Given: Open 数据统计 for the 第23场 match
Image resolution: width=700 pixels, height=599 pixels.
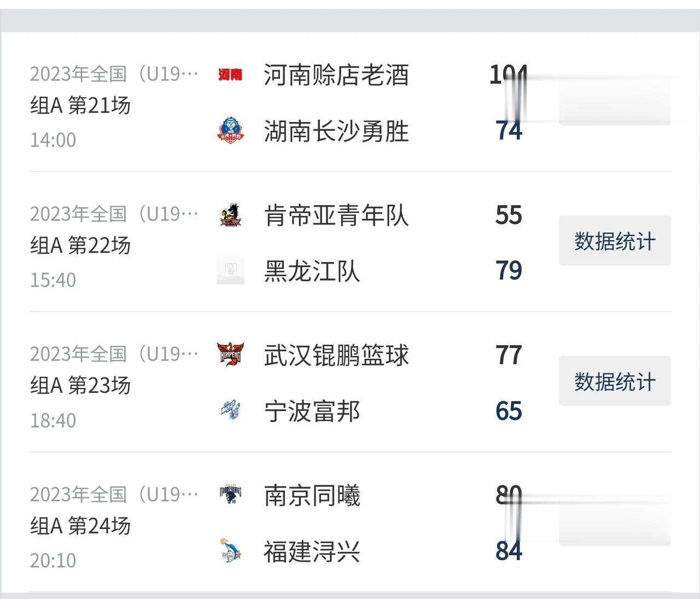Looking at the screenshot, I should tap(614, 381).
